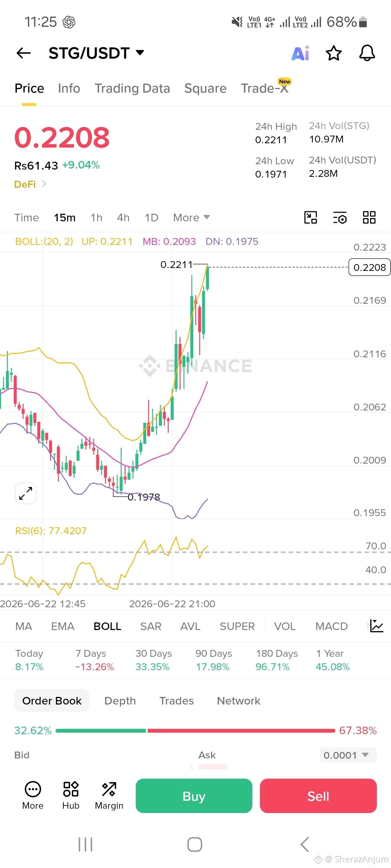This screenshot has height=868, width=391.
Task: Select the 1h interval
Action: [x=96, y=218]
